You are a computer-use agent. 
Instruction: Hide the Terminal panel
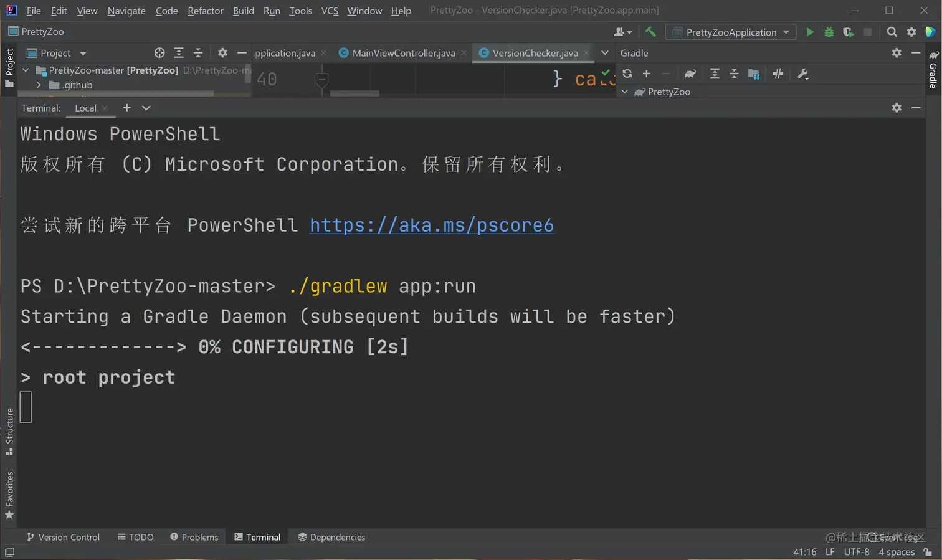pos(916,108)
